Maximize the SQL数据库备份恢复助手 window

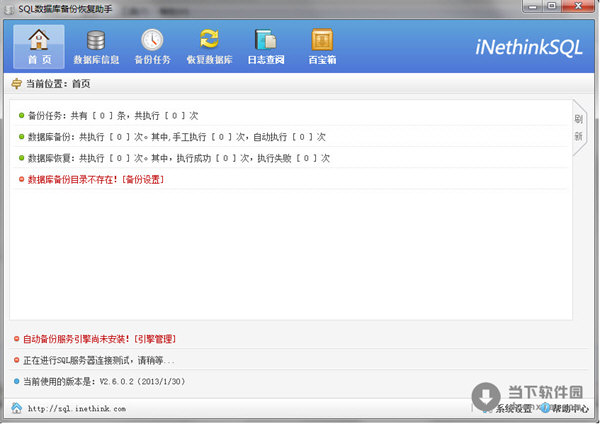tap(552, 6)
